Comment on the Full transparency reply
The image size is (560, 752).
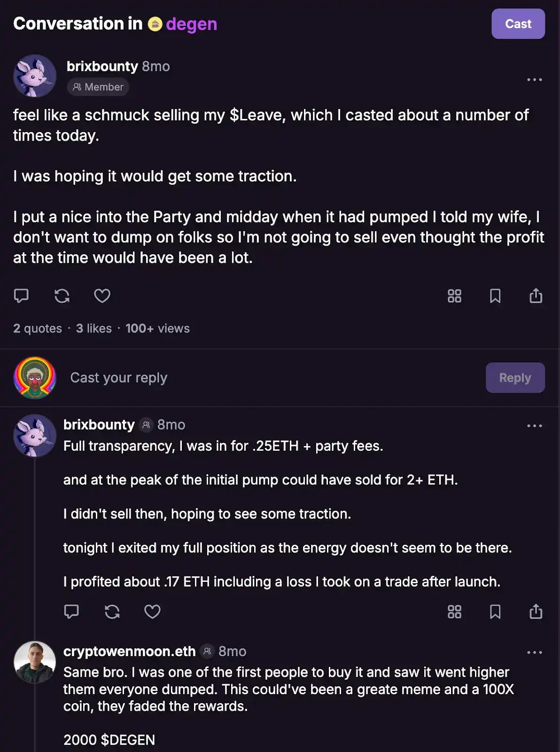click(71, 611)
